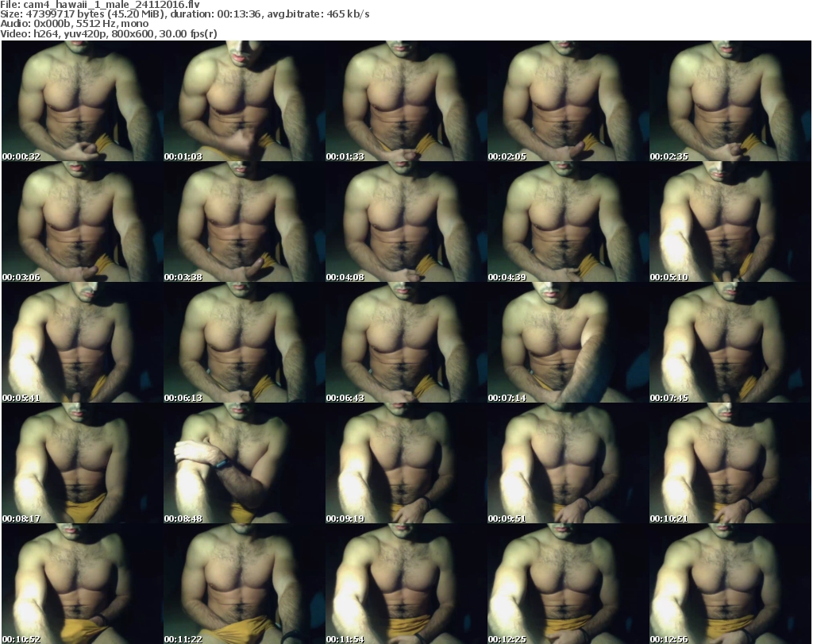Select the frame marked 00:01:03

[244, 102]
